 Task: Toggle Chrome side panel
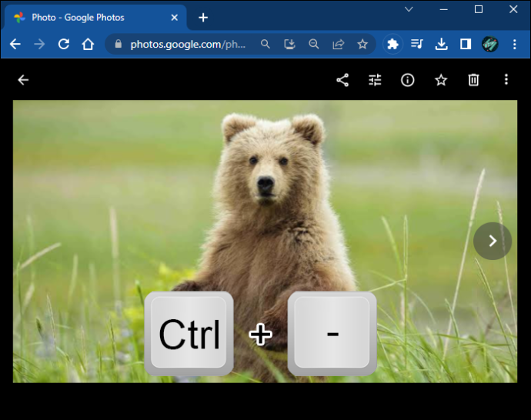tap(466, 44)
